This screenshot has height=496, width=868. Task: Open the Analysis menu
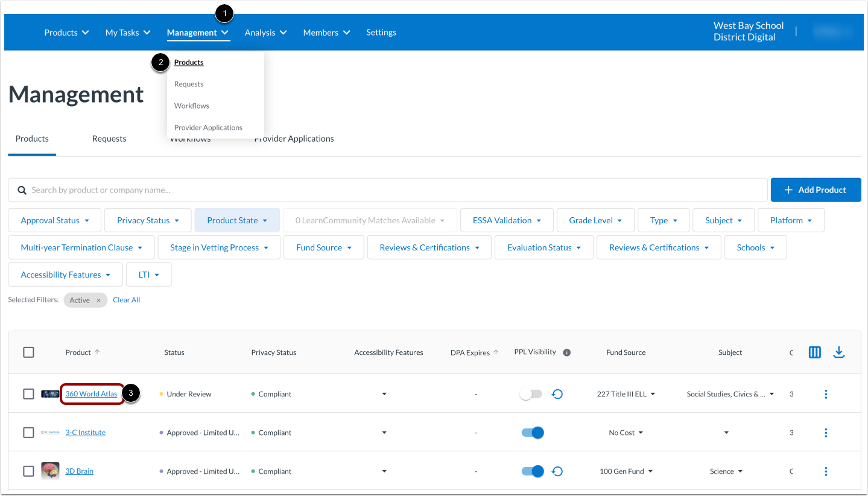[265, 32]
